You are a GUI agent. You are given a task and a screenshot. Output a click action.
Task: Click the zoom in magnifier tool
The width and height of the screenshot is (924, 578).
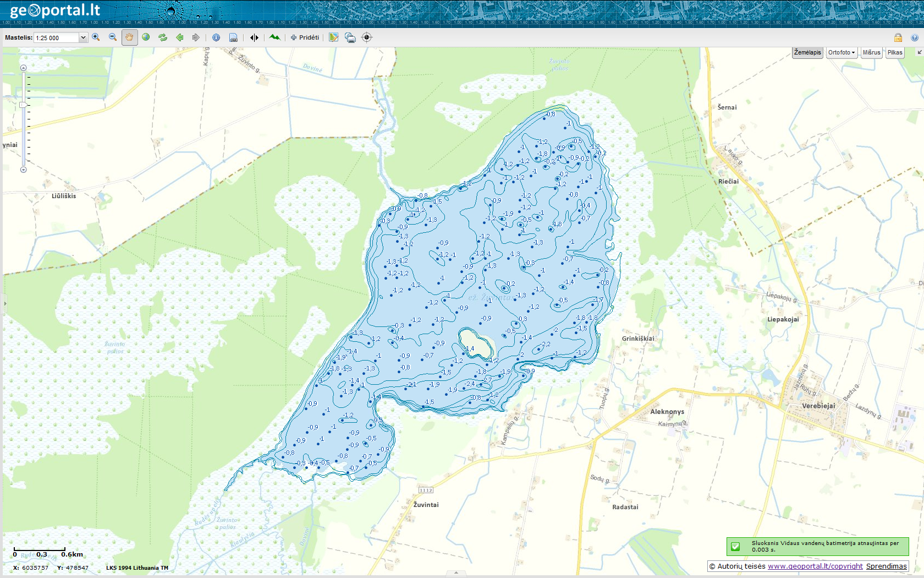click(x=96, y=37)
